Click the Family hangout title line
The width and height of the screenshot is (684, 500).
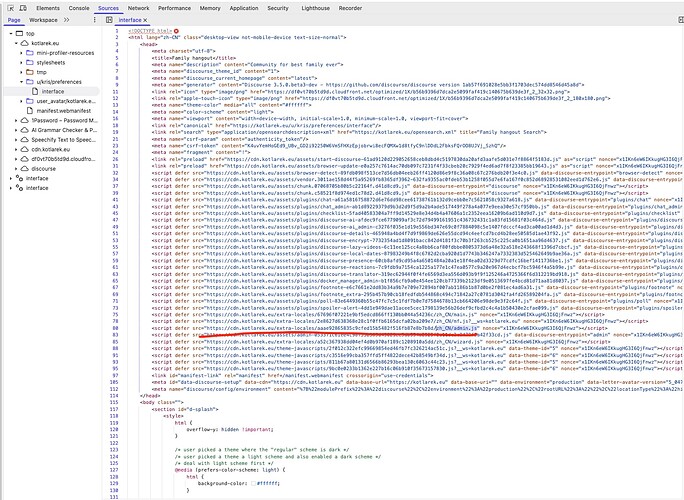click(194, 58)
